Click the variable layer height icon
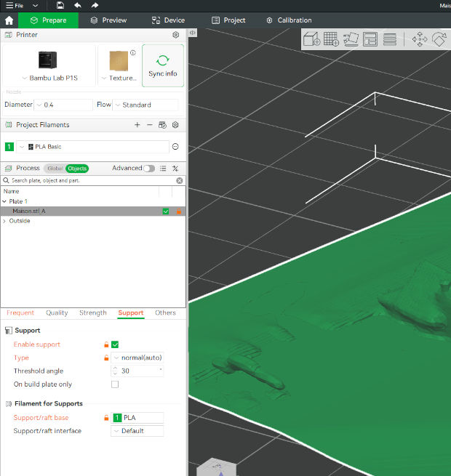 tap(390, 39)
